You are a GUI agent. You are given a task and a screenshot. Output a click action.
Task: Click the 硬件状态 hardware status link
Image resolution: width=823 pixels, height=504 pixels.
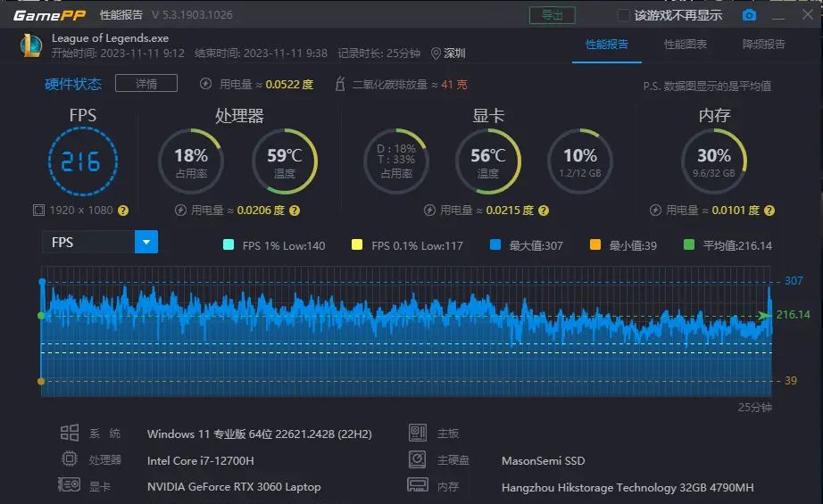(73, 84)
